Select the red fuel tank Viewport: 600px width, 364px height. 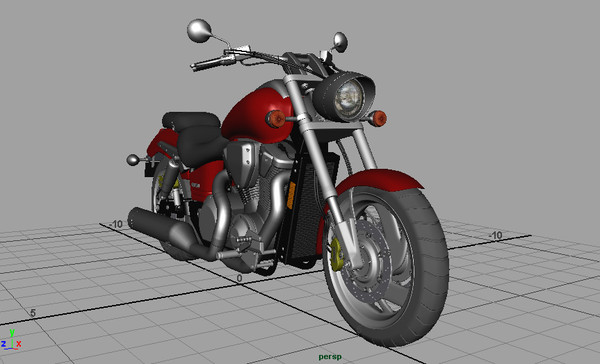pyautogui.click(x=256, y=115)
